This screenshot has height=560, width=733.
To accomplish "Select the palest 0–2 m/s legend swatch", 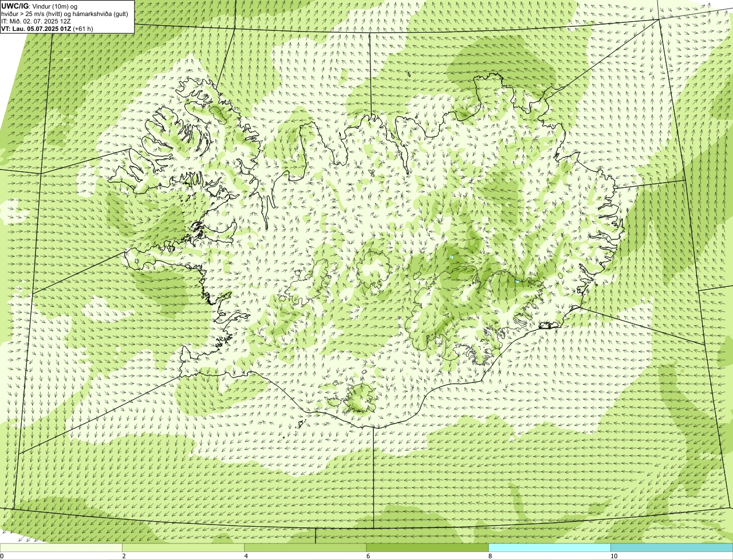I will click(x=61, y=548).
